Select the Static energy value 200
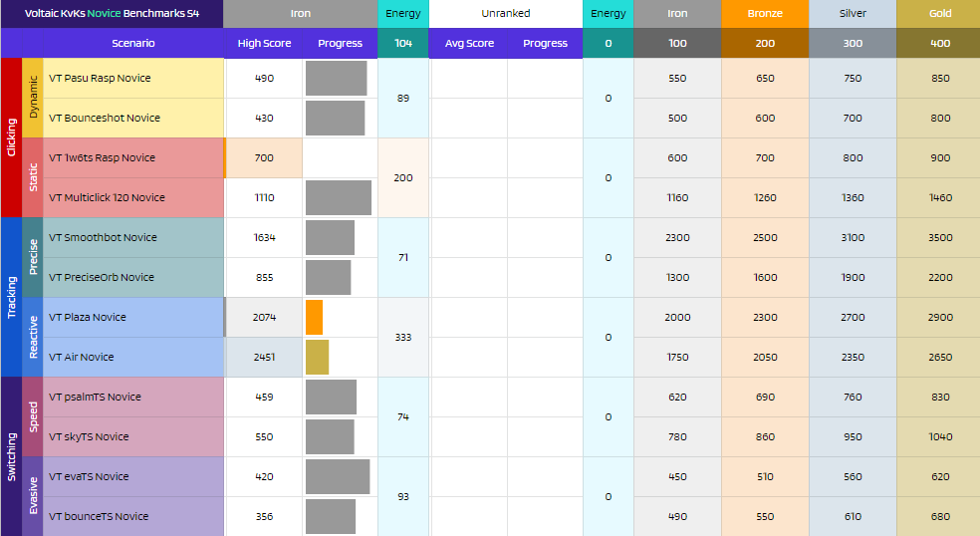Image resolution: width=980 pixels, height=536 pixels. (403, 177)
